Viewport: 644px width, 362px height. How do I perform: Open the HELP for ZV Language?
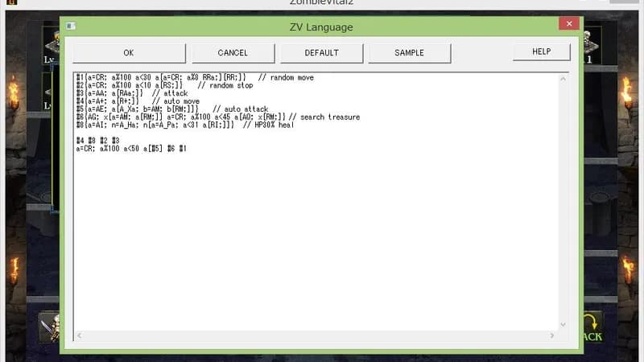(541, 51)
